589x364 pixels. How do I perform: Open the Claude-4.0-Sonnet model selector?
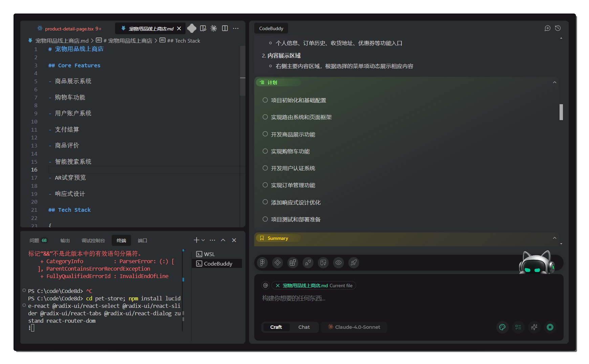click(x=354, y=327)
